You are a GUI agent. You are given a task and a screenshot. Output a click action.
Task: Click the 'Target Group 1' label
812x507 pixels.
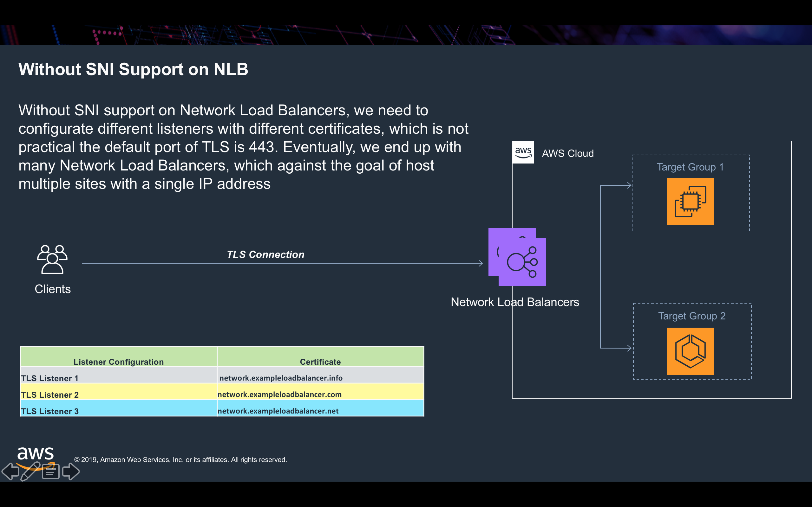[x=690, y=167]
